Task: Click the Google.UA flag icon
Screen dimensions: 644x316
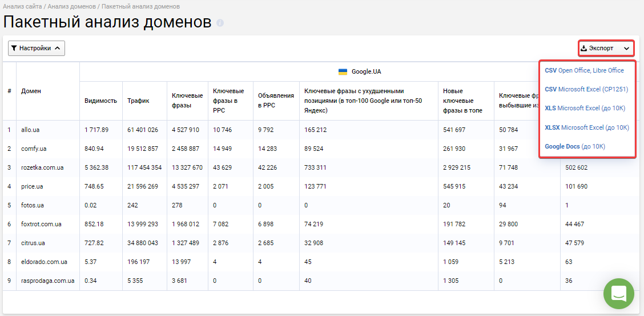Action: coord(343,71)
